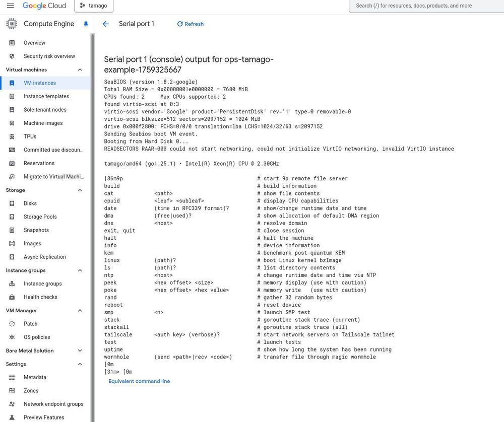Click the Reservations calendar icon

[x=12, y=163]
